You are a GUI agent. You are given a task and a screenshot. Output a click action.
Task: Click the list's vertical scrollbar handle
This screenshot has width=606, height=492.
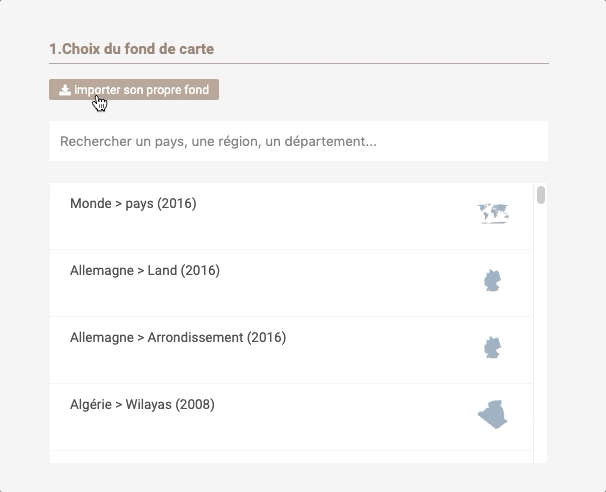click(541, 194)
